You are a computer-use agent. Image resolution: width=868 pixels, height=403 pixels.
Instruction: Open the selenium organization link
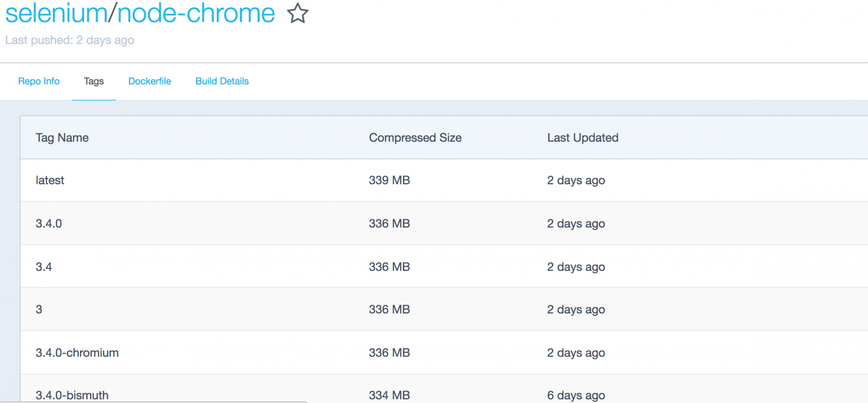click(x=56, y=13)
